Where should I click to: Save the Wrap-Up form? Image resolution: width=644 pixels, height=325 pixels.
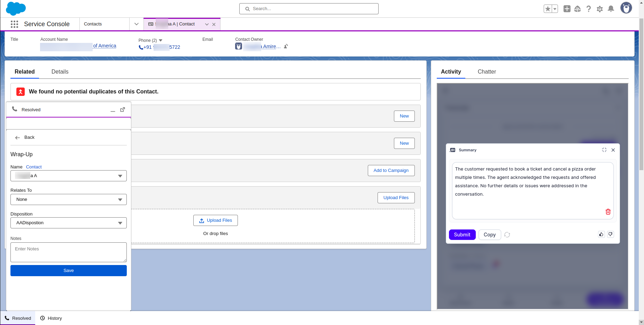pos(69,271)
